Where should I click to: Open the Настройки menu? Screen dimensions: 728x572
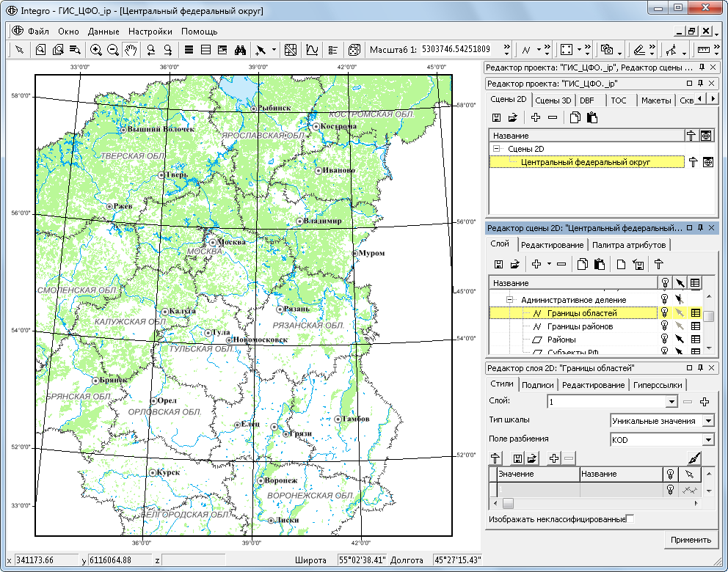(150, 32)
